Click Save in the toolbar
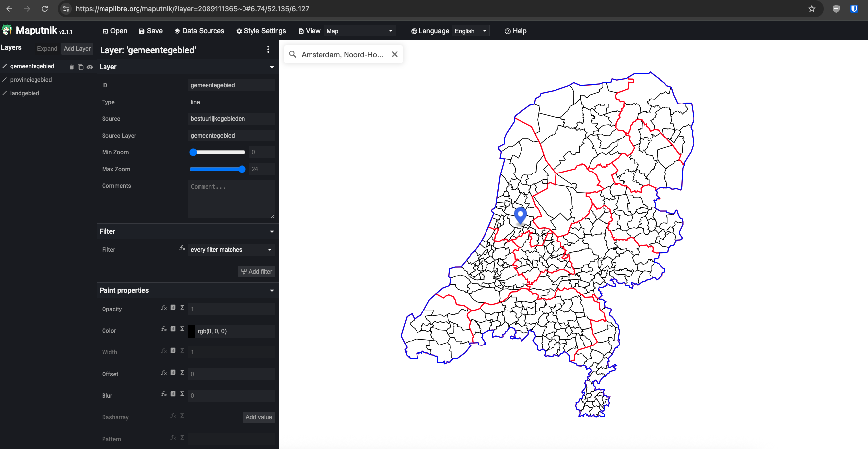868x449 pixels. pos(151,31)
